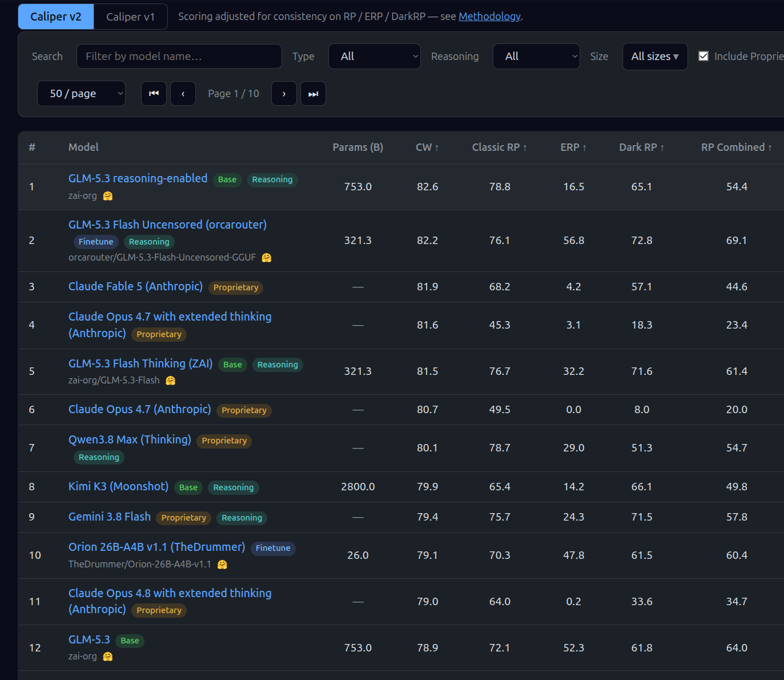This screenshot has height=680, width=784.
Task: Open Hugging Face icon next to zai-org on GLM-5.3 reasoning-enabled
Action: coord(107,196)
